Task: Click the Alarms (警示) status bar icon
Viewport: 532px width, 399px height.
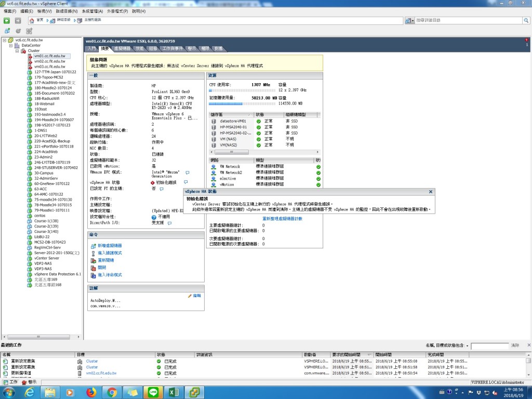Action: [x=29, y=382]
